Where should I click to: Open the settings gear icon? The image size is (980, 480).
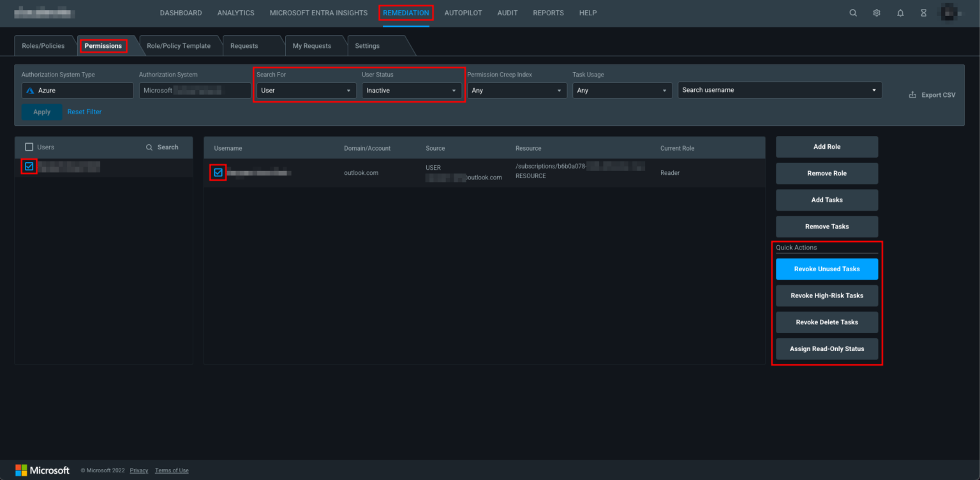coord(877,13)
